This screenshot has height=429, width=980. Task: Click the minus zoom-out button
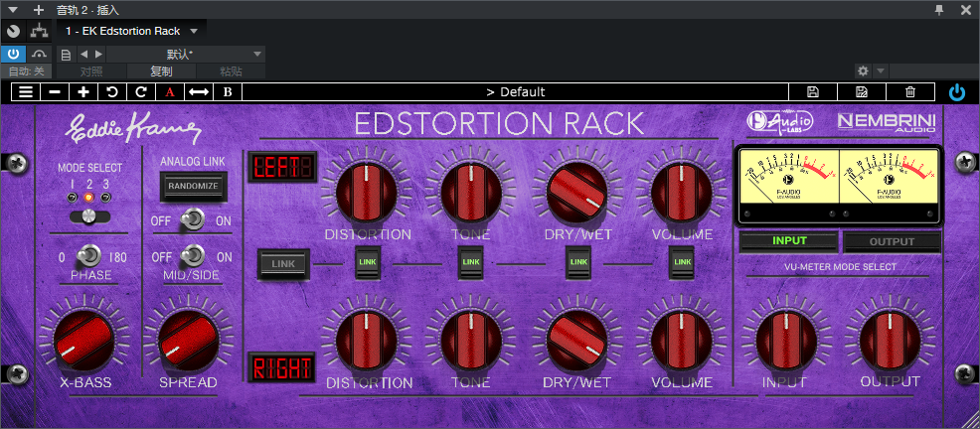55,91
